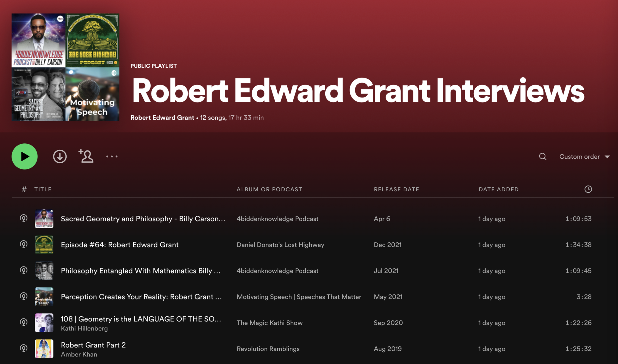Click the podcast icon beside Robert Grant Part 2
The image size is (618, 364).
pos(24,348)
